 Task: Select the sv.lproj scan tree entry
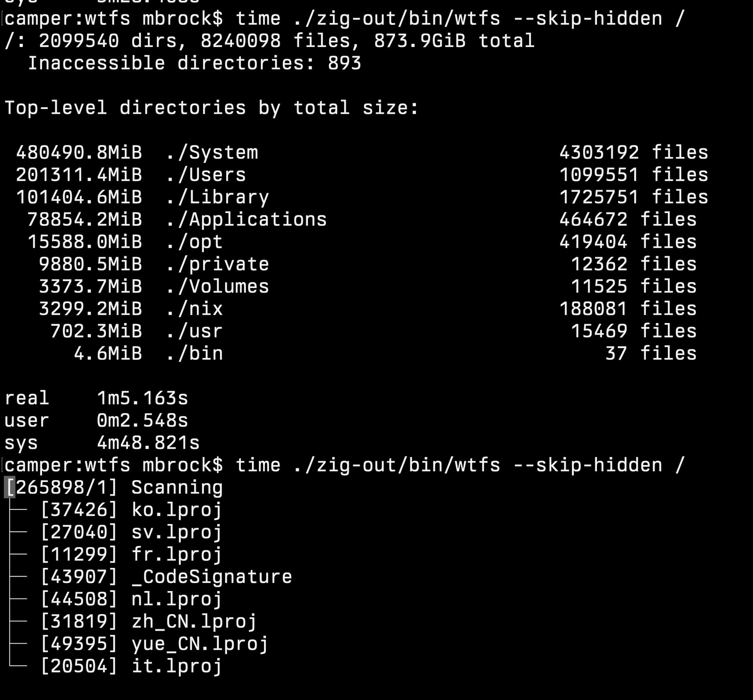click(x=176, y=532)
